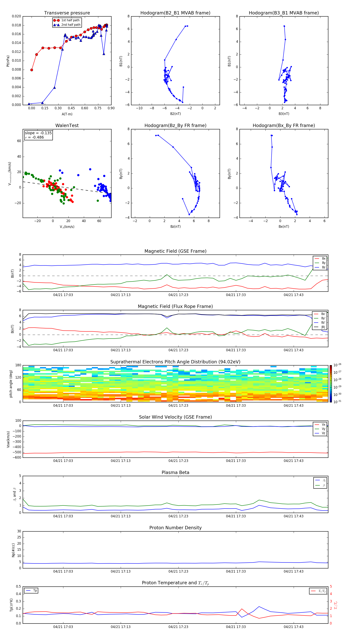
Task: Click 'Bz' legend entry in GSE field plot
Action: (320, 268)
